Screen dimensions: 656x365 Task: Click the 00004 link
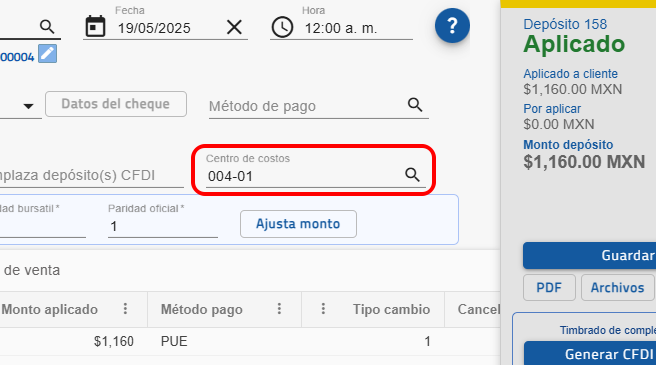tap(17, 57)
